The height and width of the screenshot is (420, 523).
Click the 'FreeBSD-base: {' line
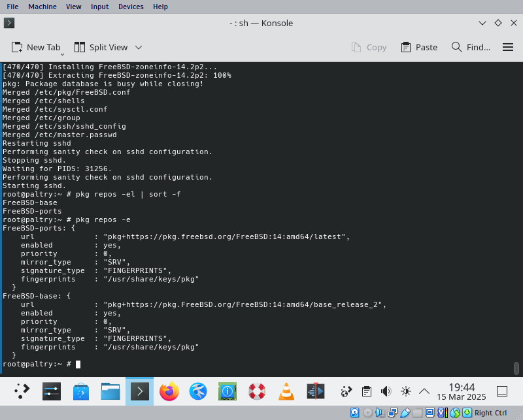37,296
